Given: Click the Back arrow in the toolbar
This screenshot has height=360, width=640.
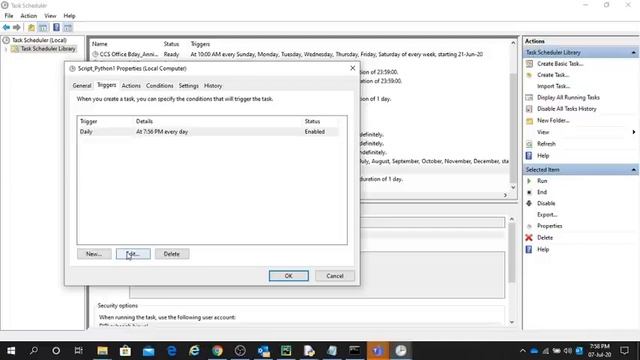Looking at the screenshot, I should pyautogui.click(x=6, y=27).
